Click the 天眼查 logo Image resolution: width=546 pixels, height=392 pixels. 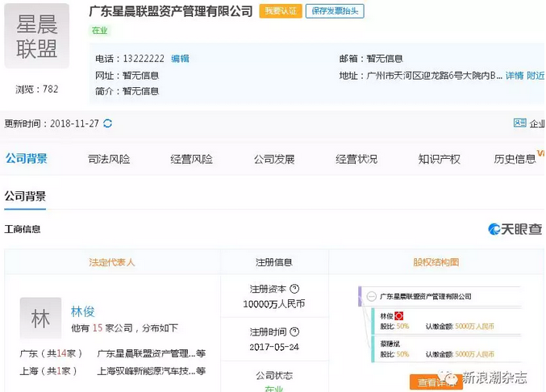[515, 229]
